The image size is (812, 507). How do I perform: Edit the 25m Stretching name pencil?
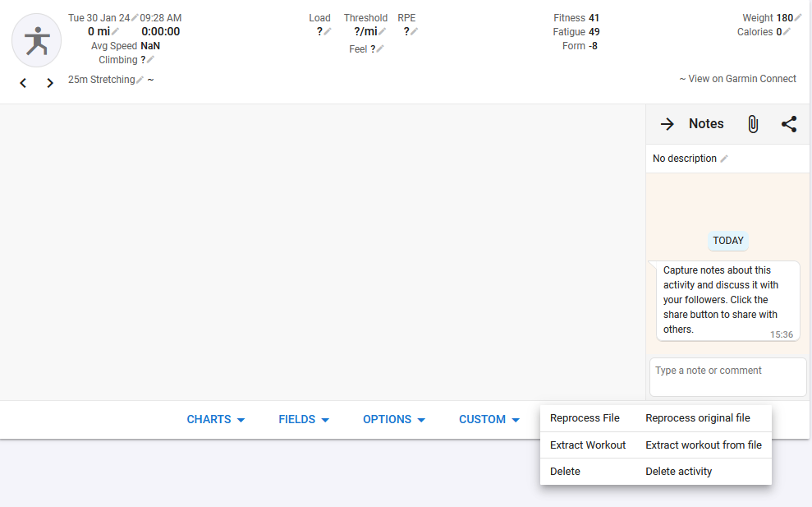(140, 80)
